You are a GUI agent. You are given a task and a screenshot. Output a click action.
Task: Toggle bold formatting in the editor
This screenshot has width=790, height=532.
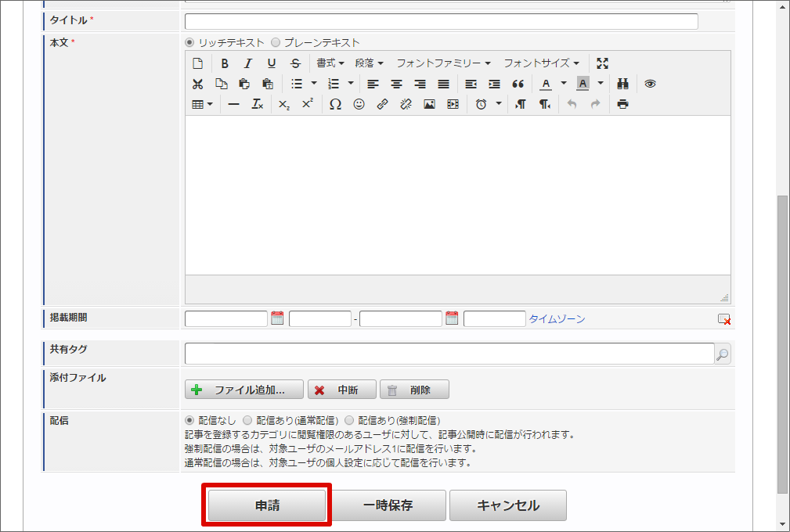pos(225,63)
